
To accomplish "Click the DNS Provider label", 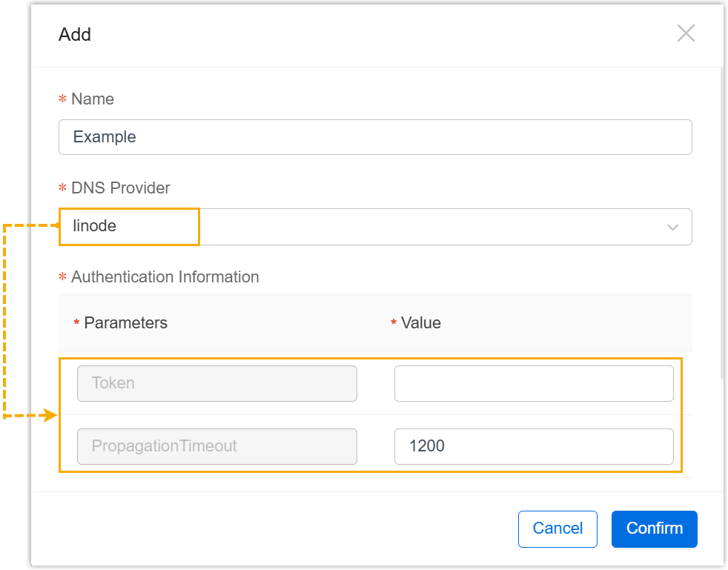I will (120, 188).
